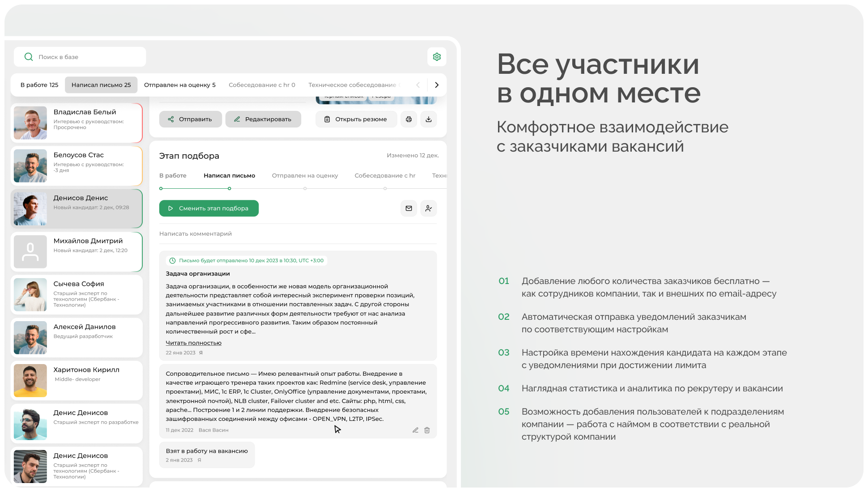Open 'Отправлен на оценку 5' tab
Screen dimensions: 868x492
[179, 85]
